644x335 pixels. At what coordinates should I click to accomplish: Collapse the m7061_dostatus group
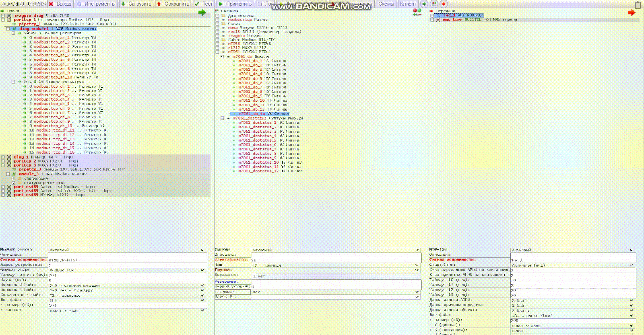click(x=222, y=118)
